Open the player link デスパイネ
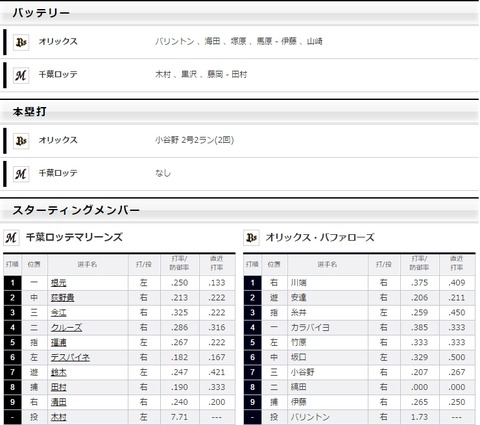This screenshot has width=480, height=425. 70,357
